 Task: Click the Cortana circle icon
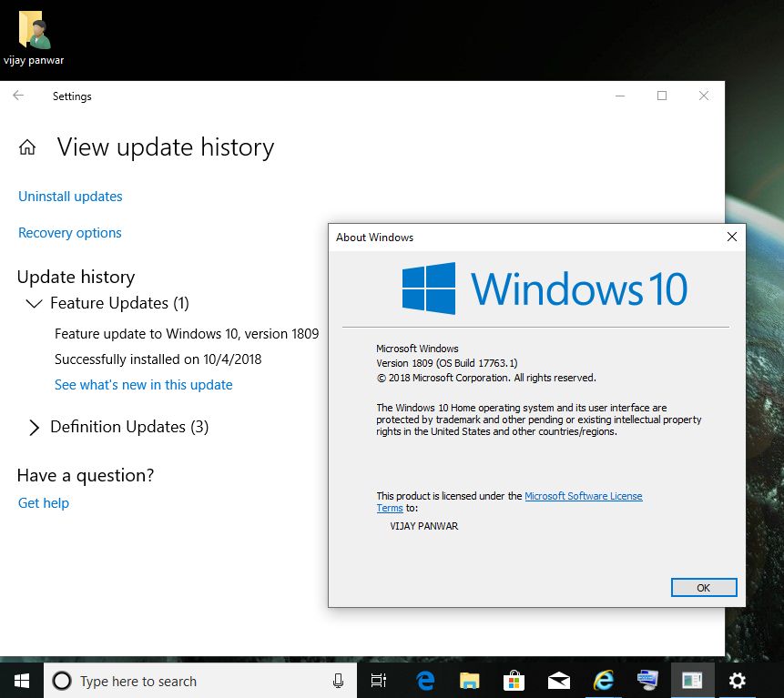[63, 681]
